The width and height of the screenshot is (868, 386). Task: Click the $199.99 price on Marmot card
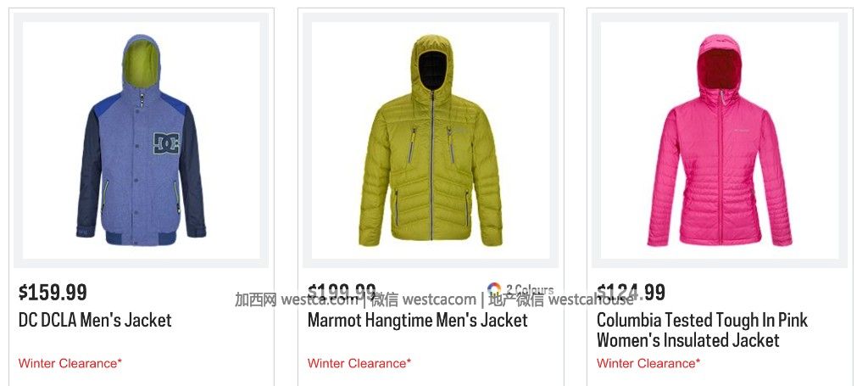click(342, 292)
